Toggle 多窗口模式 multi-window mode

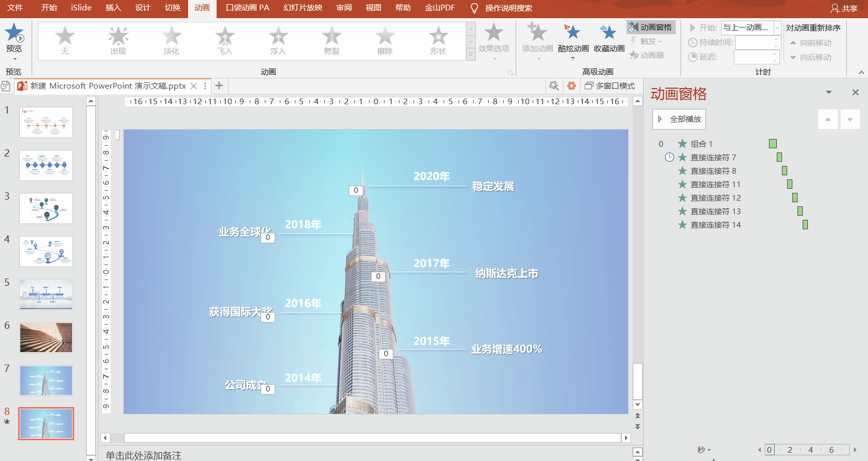(610, 86)
